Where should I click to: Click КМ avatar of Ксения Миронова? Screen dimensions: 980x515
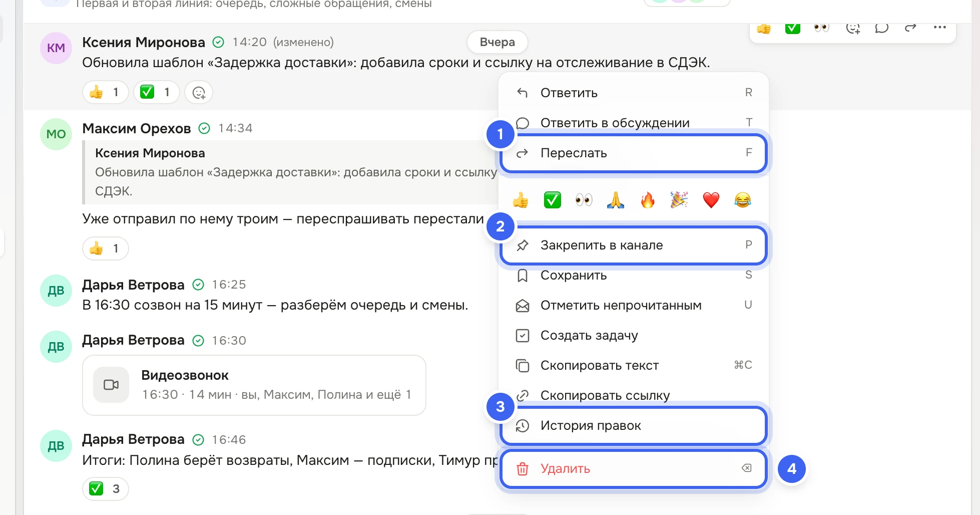coord(56,48)
